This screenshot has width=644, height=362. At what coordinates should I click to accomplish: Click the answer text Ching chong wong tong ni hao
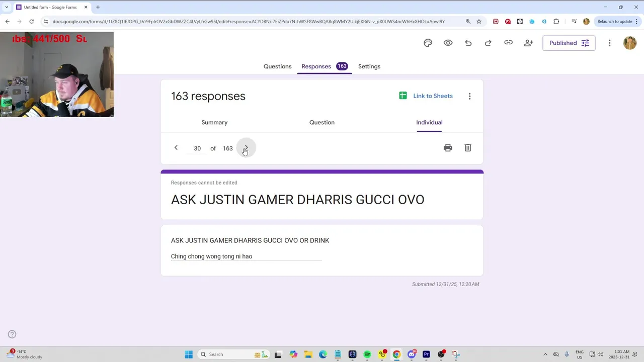click(211, 256)
